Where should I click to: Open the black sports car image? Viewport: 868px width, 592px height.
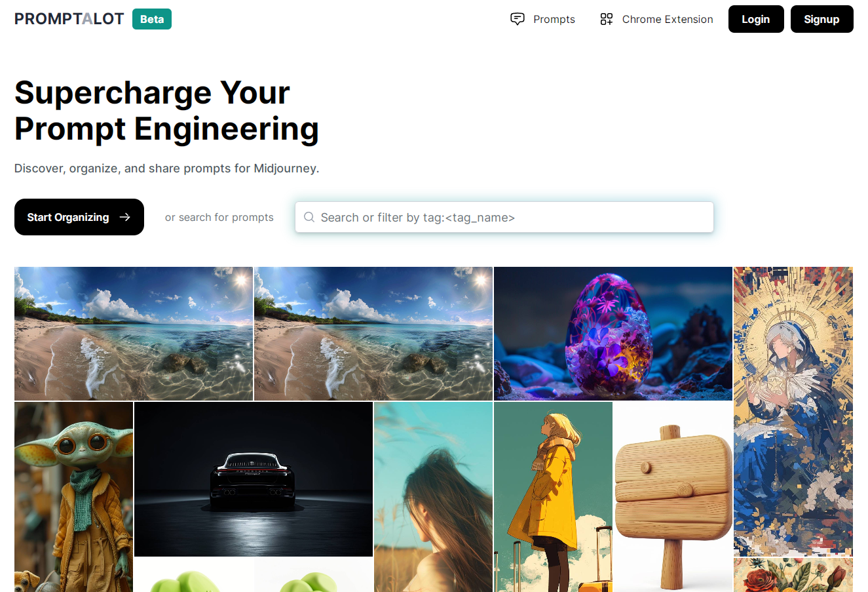tap(254, 479)
